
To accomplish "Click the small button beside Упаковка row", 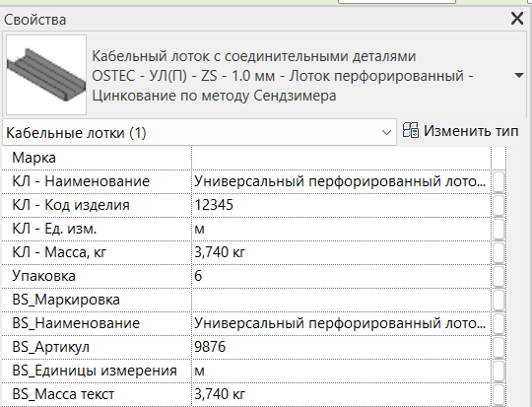I will (x=499, y=276).
